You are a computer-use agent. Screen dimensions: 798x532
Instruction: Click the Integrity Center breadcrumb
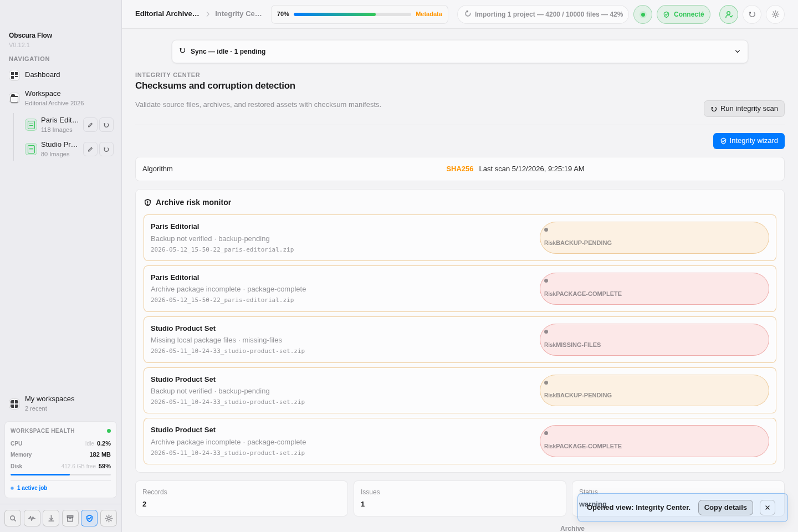coord(239,14)
